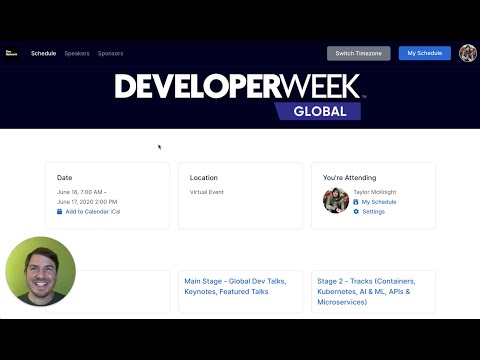
Task: Click the Settings gear icon
Action: (x=356, y=211)
